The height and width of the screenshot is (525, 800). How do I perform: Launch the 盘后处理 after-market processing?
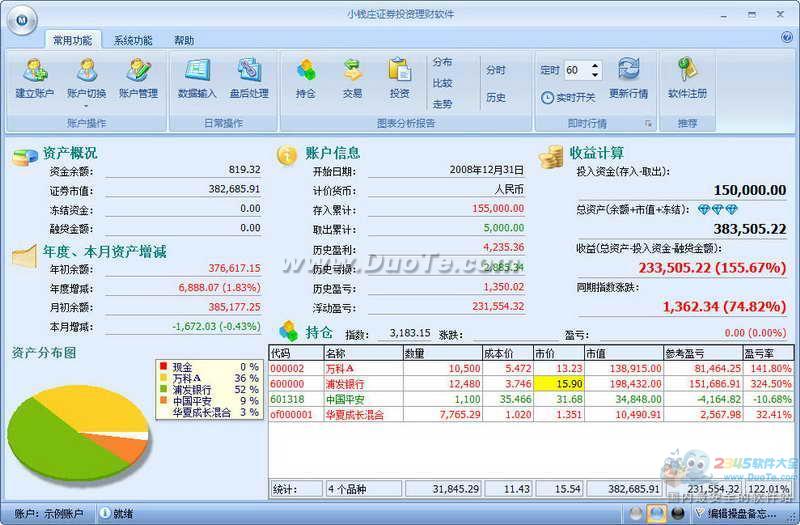249,79
